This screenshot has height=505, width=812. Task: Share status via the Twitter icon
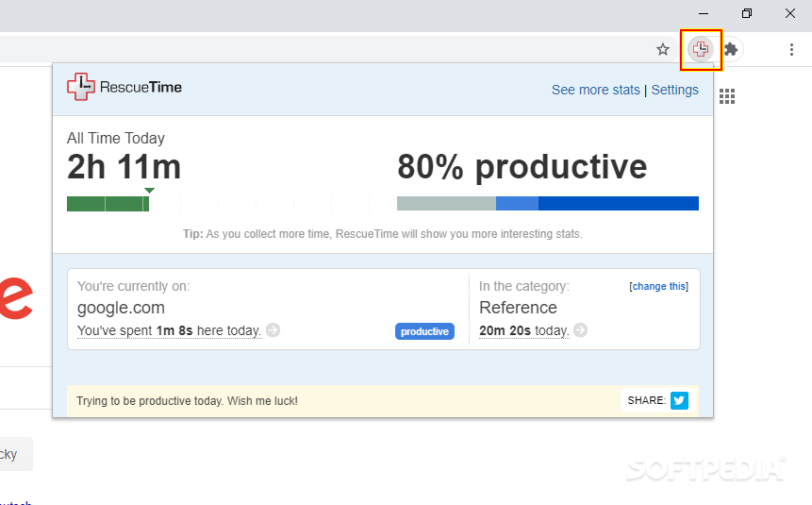tap(679, 401)
